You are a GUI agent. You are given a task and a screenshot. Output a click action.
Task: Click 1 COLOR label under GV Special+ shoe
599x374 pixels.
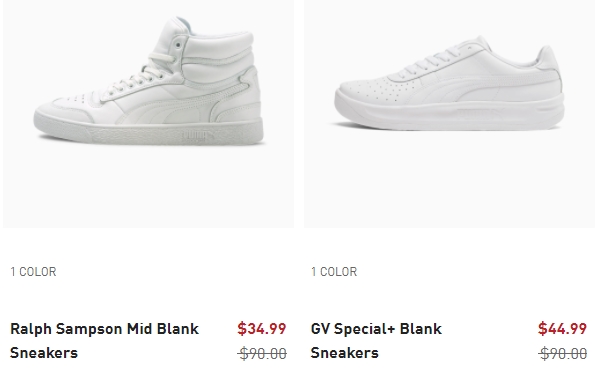tap(334, 272)
